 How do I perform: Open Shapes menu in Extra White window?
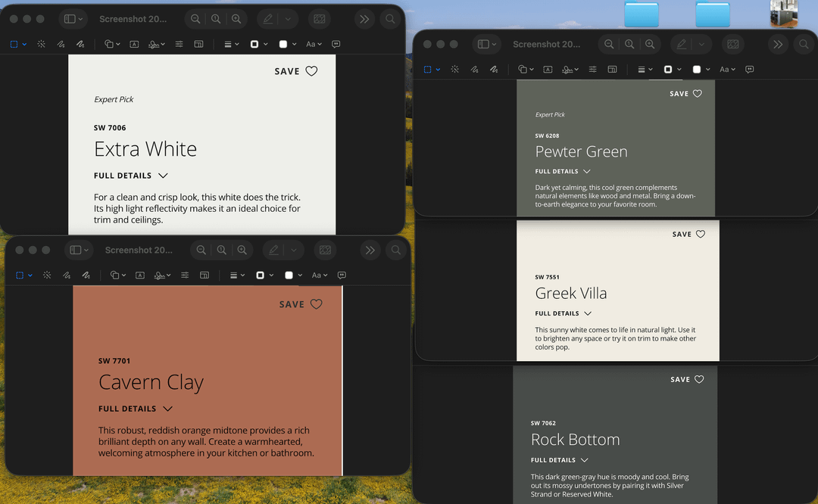[x=111, y=44]
